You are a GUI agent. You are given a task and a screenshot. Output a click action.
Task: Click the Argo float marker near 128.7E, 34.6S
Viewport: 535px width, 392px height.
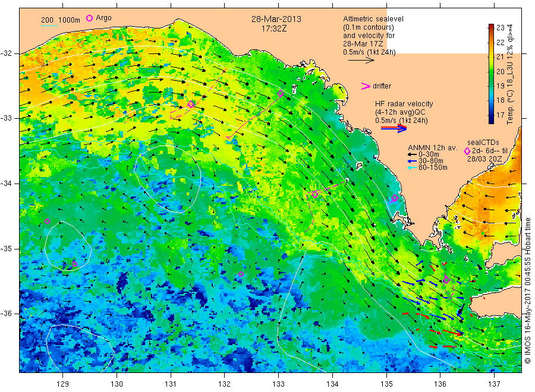pyautogui.click(x=47, y=222)
